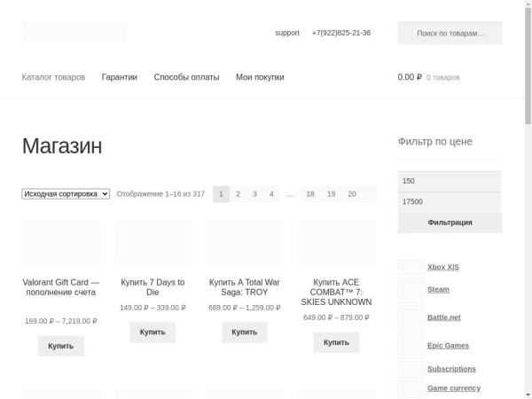Open Valorant Gift Card product thumbnail
Image resolution: width=532 pixels, height=399 pixels.
61,243
